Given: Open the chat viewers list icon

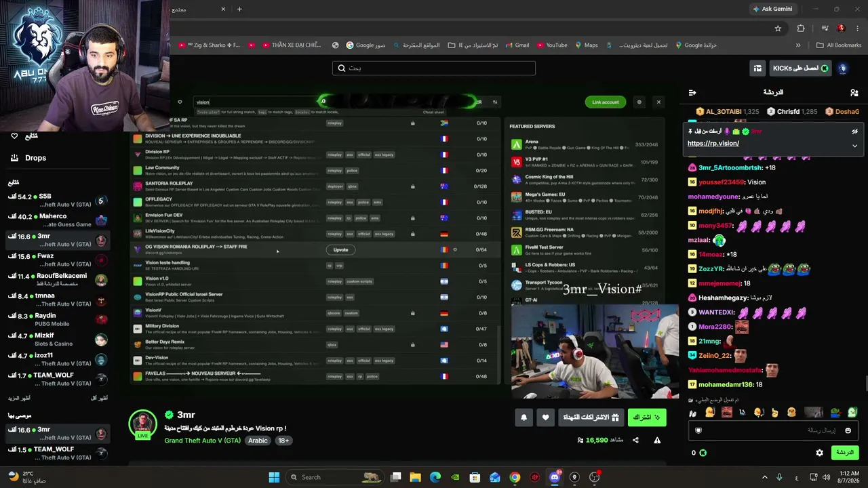Looking at the screenshot, I should tap(854, 92).
